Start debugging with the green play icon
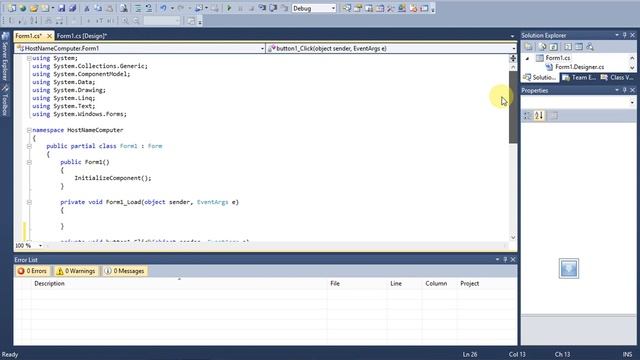The height and width of the screenshot is (360, 640). pos(229,8)
